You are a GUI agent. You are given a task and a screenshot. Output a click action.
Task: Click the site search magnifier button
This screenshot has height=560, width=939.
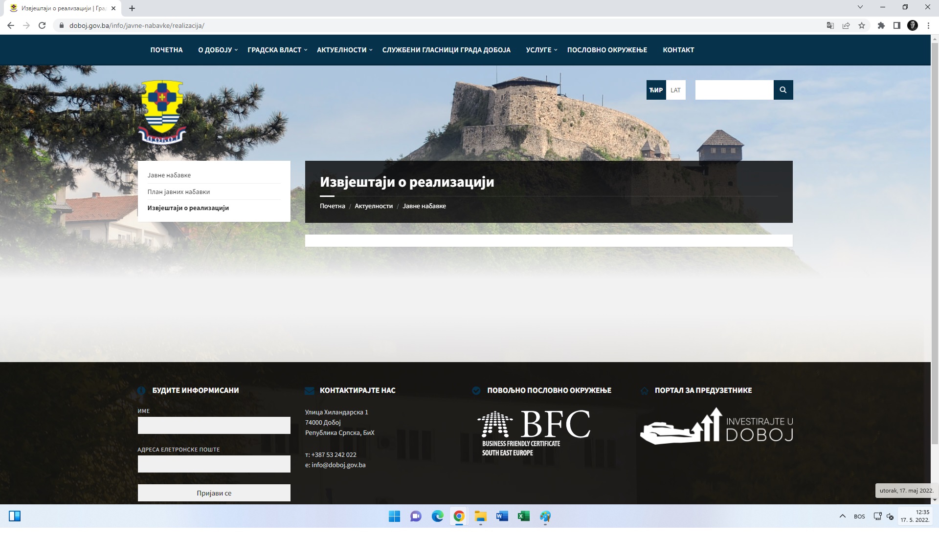(783, 90)
